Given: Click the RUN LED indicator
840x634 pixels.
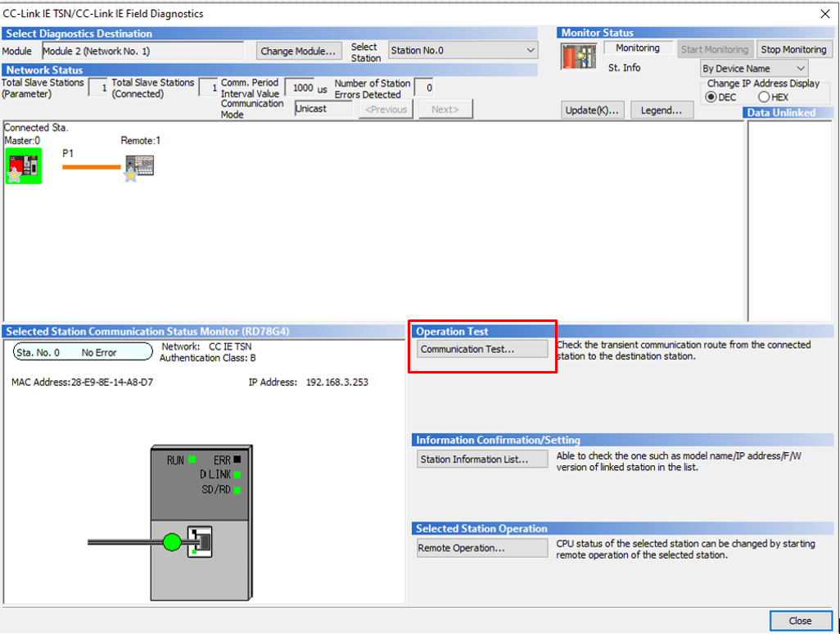Looking at the screenshot, I should (x=192, y=460).
